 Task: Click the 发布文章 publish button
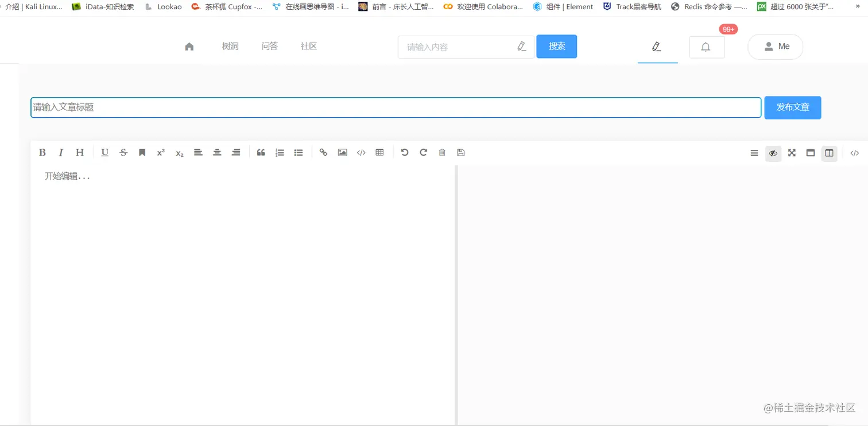793,107
